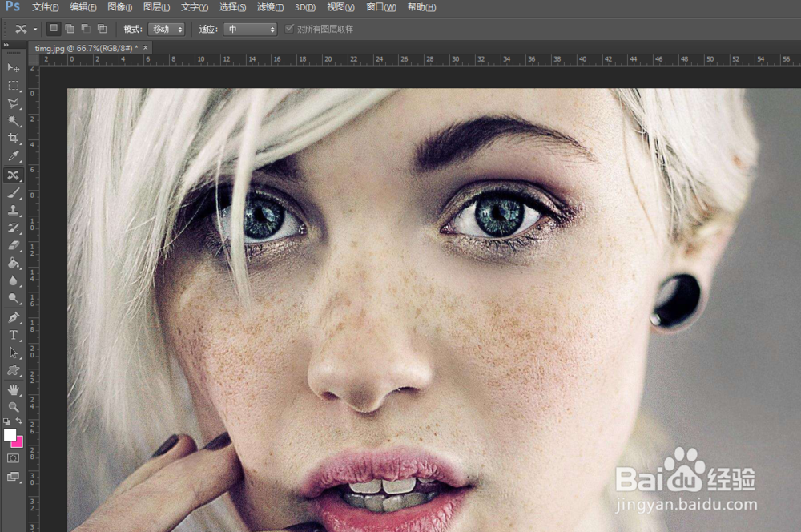Close the timg.jpg document tab
The width and height of the screenshot is (801, 532).
pyautogui.click(x=146, y=47)
